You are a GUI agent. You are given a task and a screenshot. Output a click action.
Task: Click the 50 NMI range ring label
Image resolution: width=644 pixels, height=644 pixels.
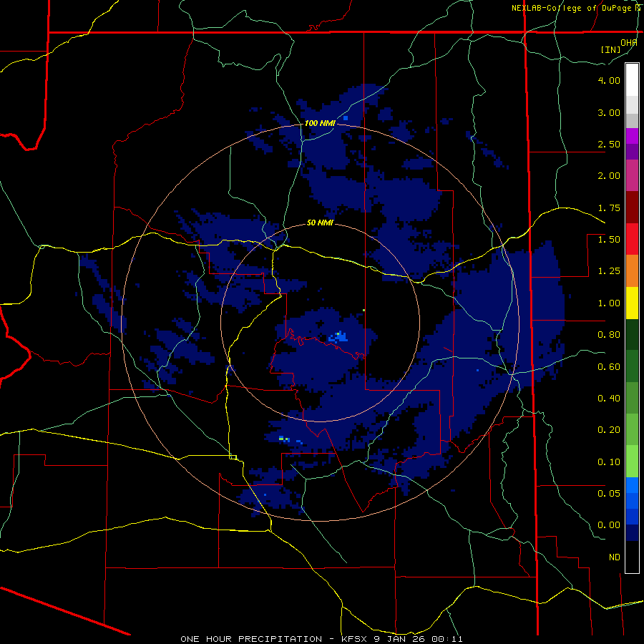320,223
